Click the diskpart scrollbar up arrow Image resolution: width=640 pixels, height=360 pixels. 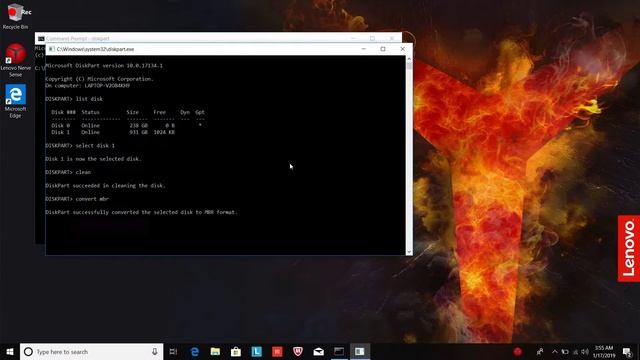(x=409, y=59)
